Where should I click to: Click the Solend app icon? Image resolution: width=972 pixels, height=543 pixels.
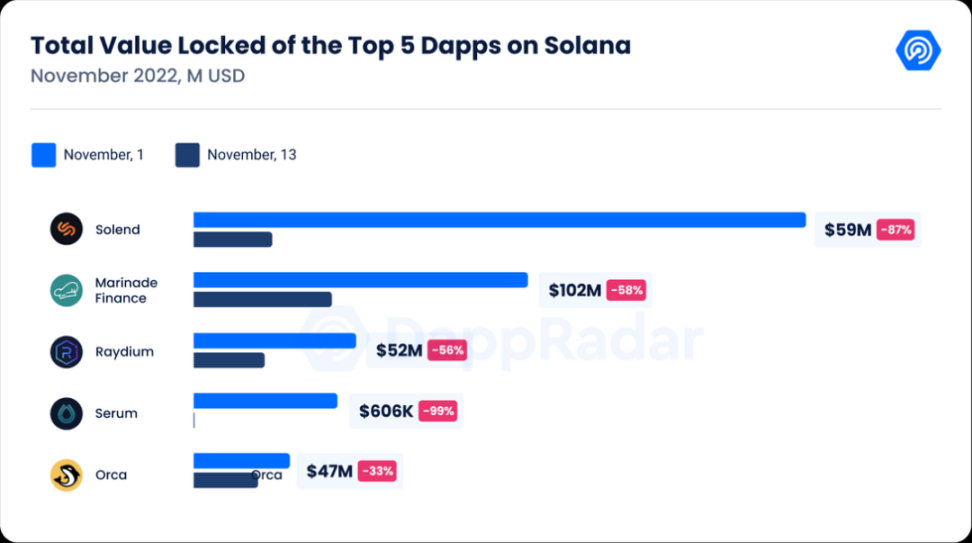pyautogui.click(x=66, y=229)
